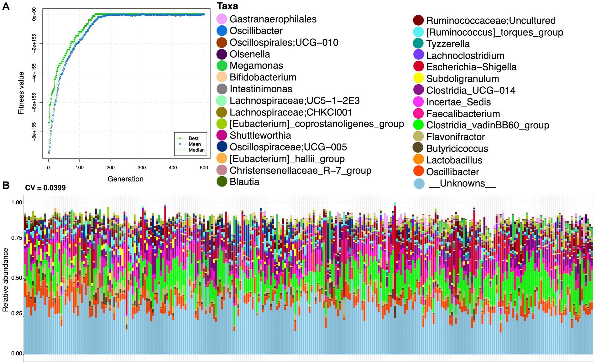The width and height of the screenshot is (596, 364).
Task: Click the peach Bifidobacterium swatch
Action: point(222,77)
